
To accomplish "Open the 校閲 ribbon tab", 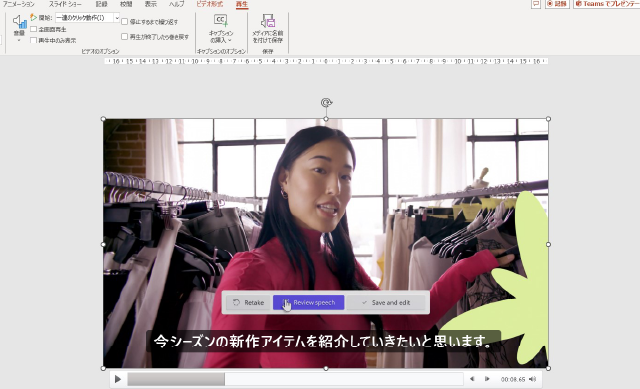I will point(126,4).
